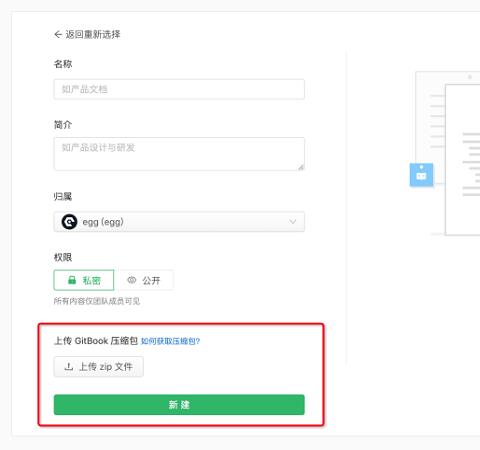Open 如何获取压缩包 help link
Image resolution: width=480 pixels, height=450 pixels.
point(170,341)
